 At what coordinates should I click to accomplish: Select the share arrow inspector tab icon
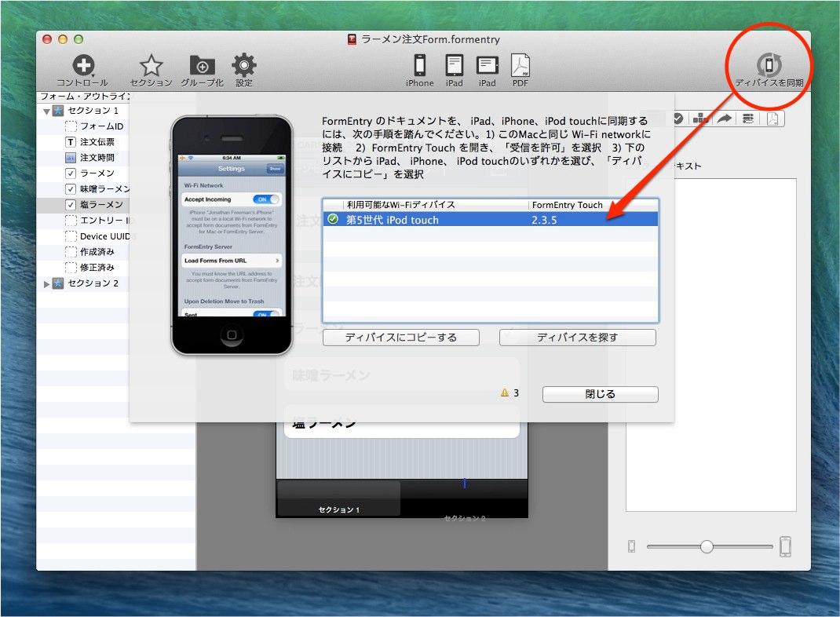tap(725, 119)
